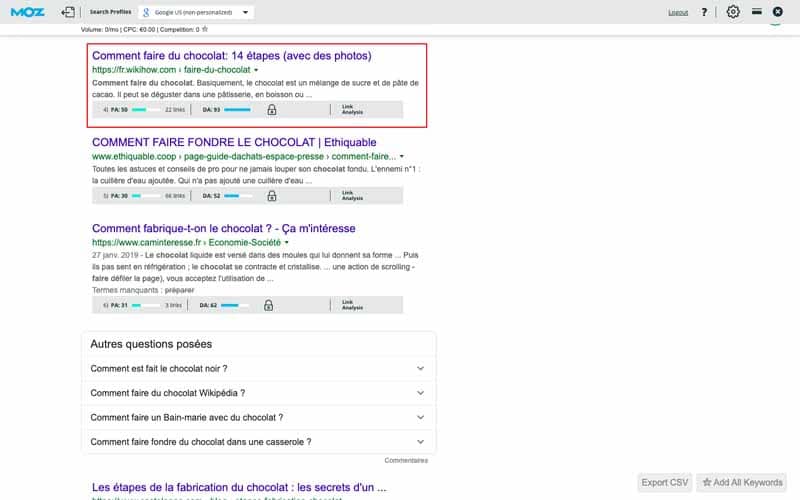Expand 'Comment faire un Bain-marie avec du chocolat ?'

click(x=258, y=417)
